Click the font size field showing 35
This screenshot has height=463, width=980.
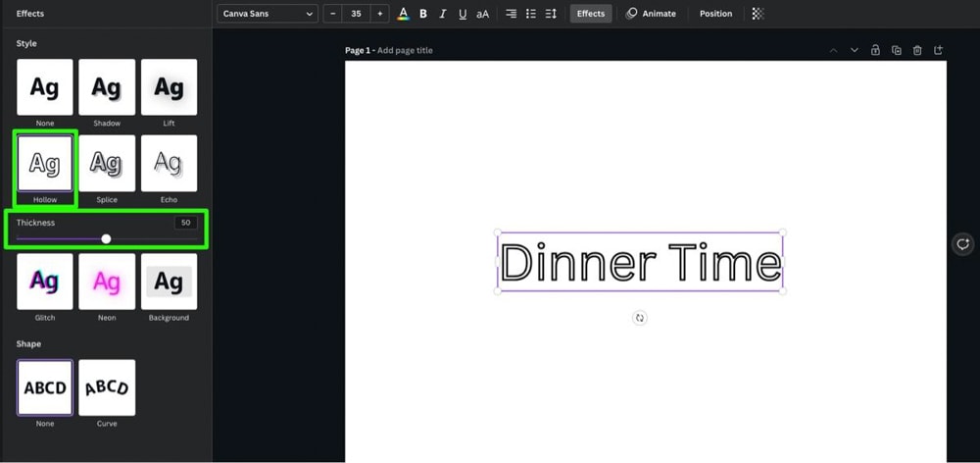tap(357, 13)
